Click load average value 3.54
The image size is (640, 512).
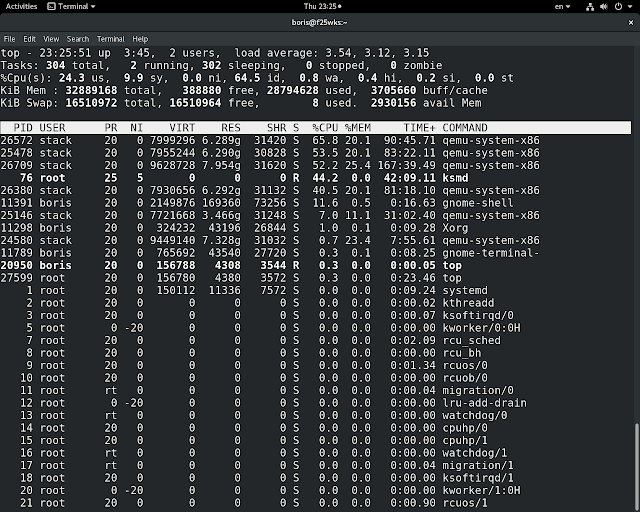340,53
